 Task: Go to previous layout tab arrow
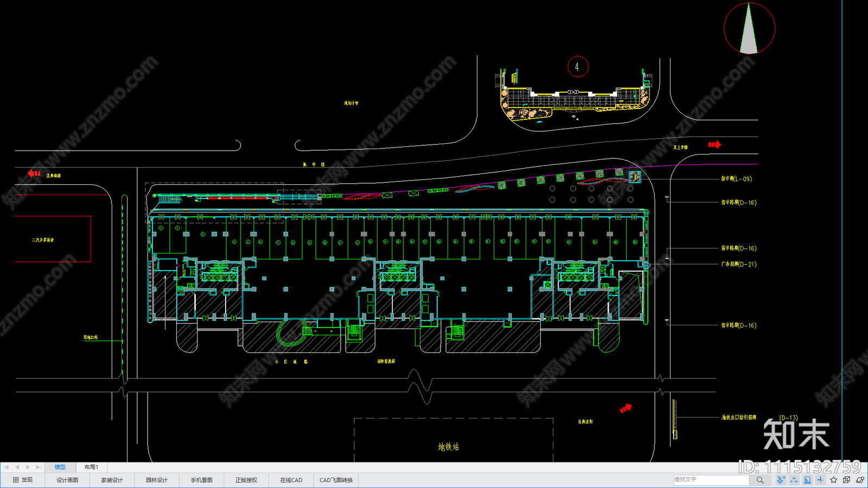point(17,467)
